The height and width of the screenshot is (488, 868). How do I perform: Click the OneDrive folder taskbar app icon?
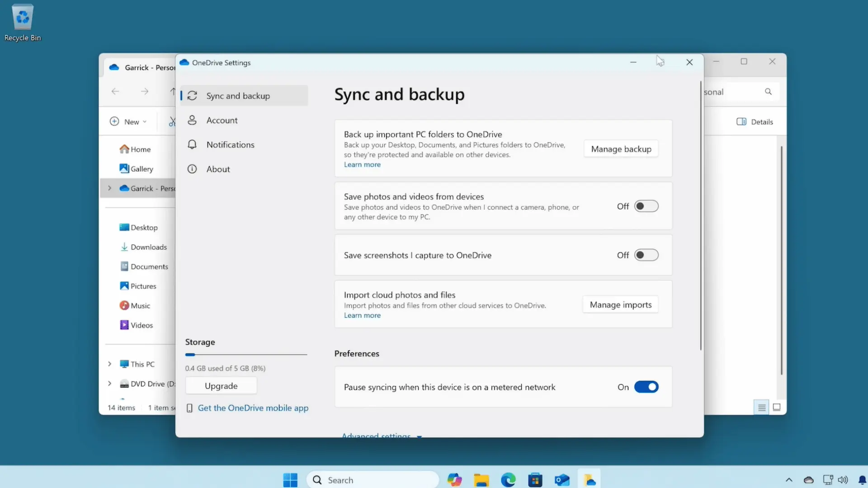[x=589, y=480]
